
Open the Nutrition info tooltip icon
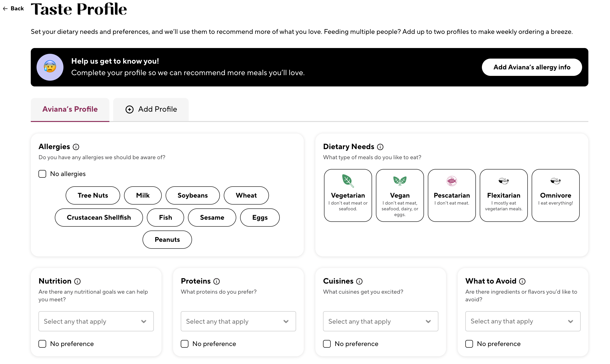pyautogui.click(x=77, y=281)
